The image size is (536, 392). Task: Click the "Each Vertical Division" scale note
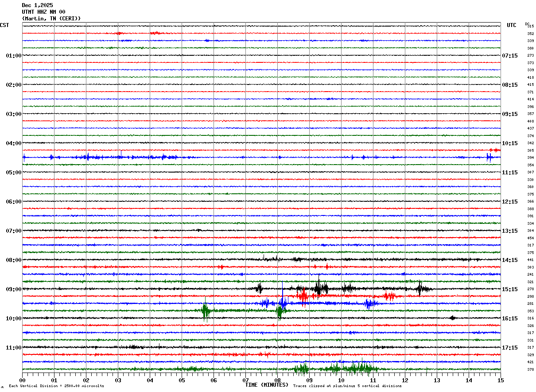[x=56, y=386]
